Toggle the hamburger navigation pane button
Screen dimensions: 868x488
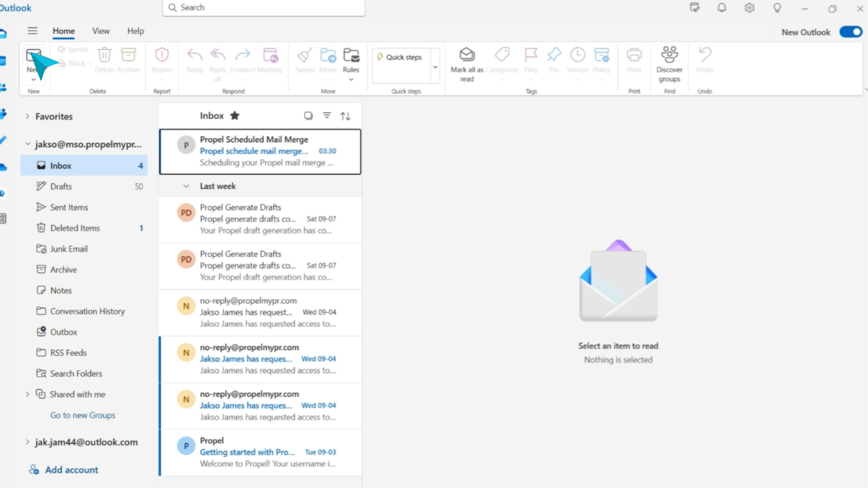(32, 31)
